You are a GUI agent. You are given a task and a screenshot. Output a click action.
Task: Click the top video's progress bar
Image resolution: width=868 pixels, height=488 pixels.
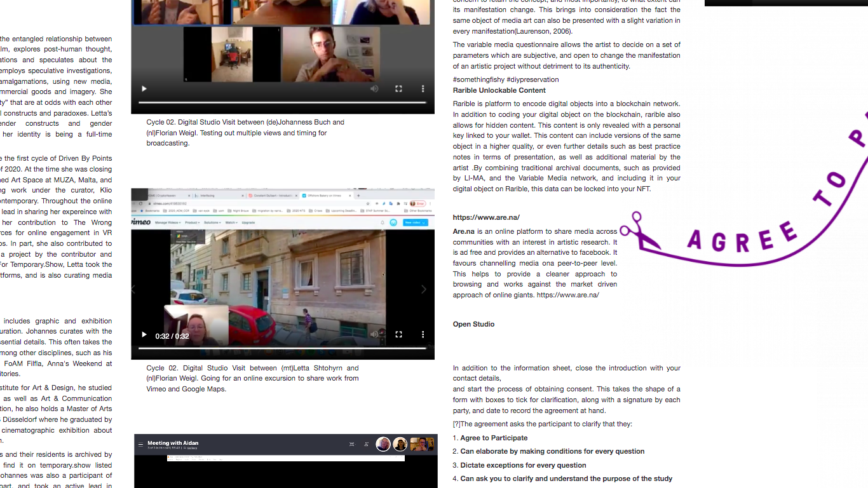pos(282,102)
